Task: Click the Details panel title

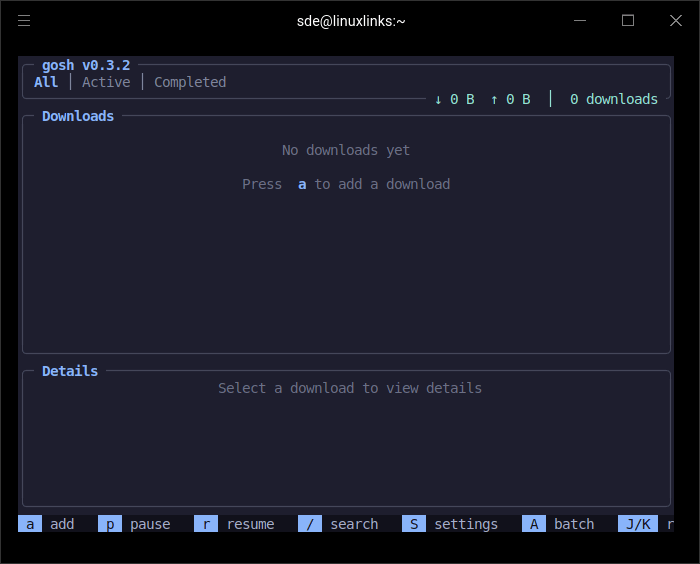Action: tap(70, 371)
